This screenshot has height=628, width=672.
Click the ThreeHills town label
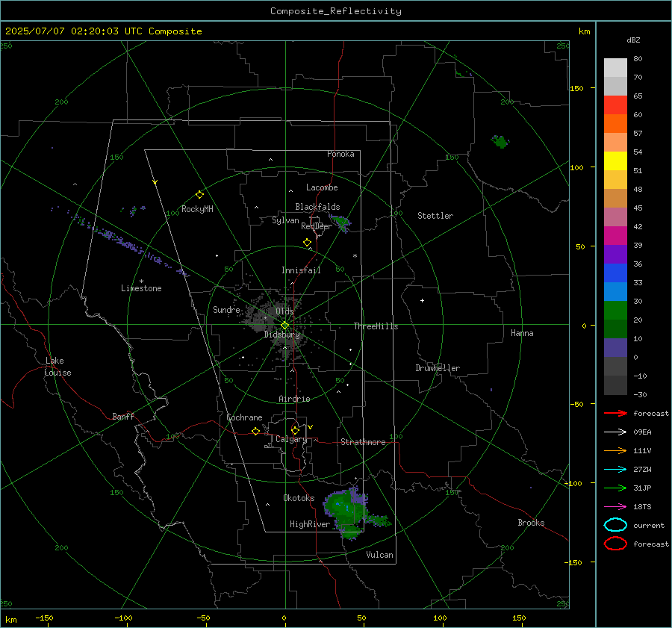376,326
